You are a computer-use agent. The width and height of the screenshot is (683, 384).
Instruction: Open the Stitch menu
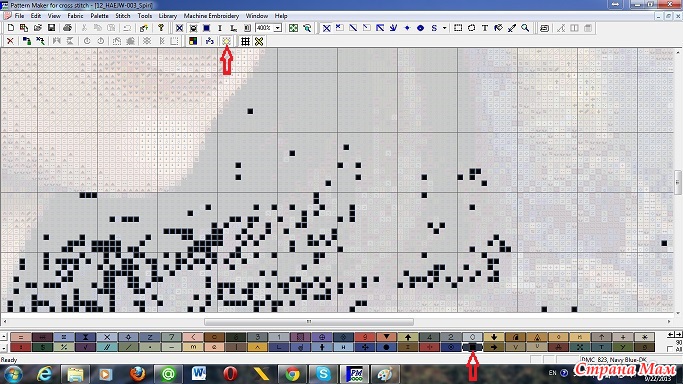pyautogui.click(x=123, y=16)
